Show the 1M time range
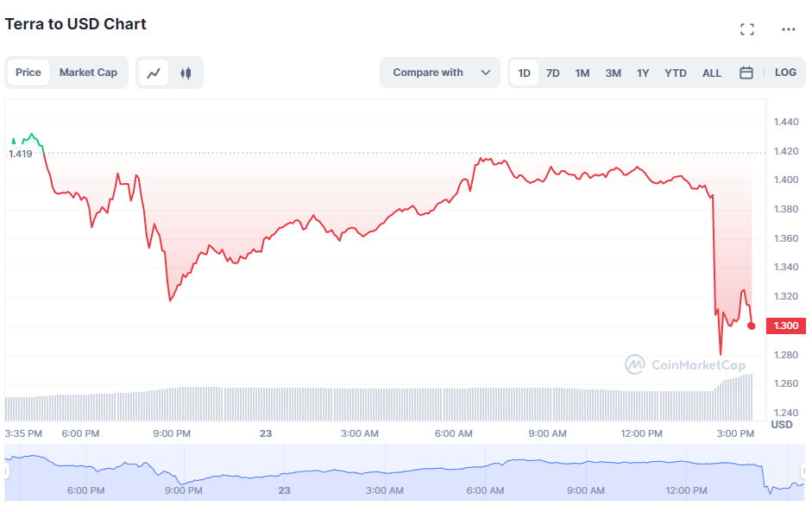 click(x=582, y=73)
